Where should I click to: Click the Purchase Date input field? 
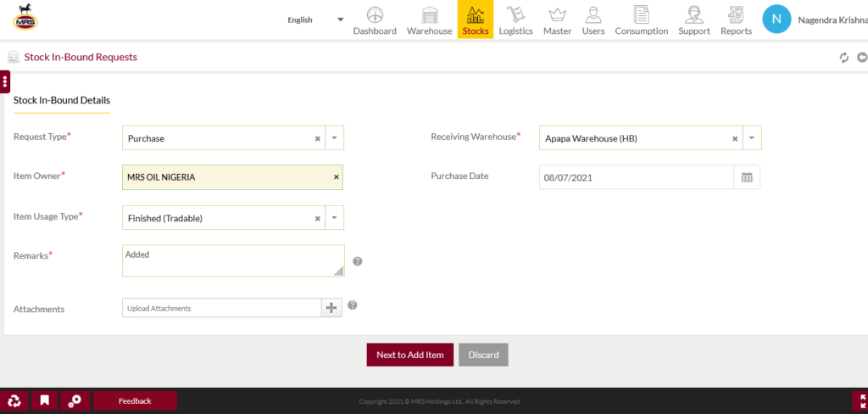(x=637, y=177)
